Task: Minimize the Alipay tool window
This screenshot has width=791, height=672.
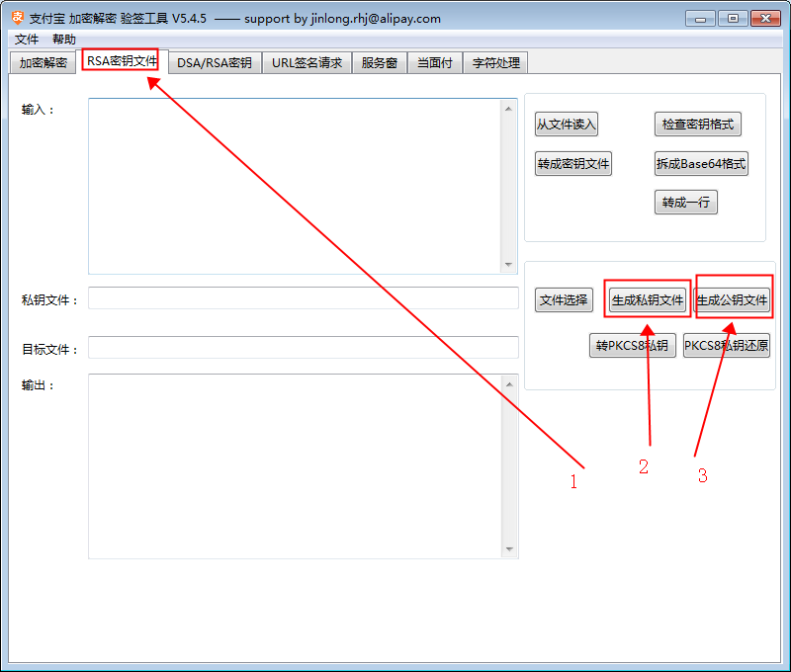Action: [700, 19]
